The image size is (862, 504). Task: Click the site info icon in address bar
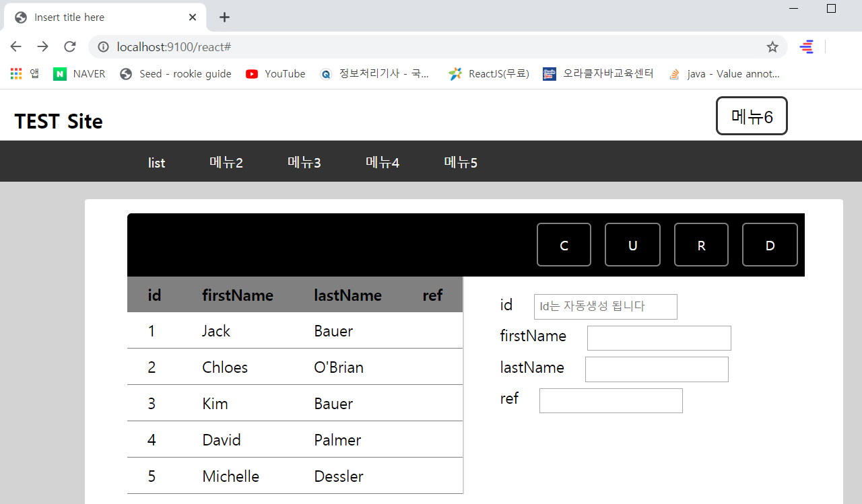click(x=103, y=47)
